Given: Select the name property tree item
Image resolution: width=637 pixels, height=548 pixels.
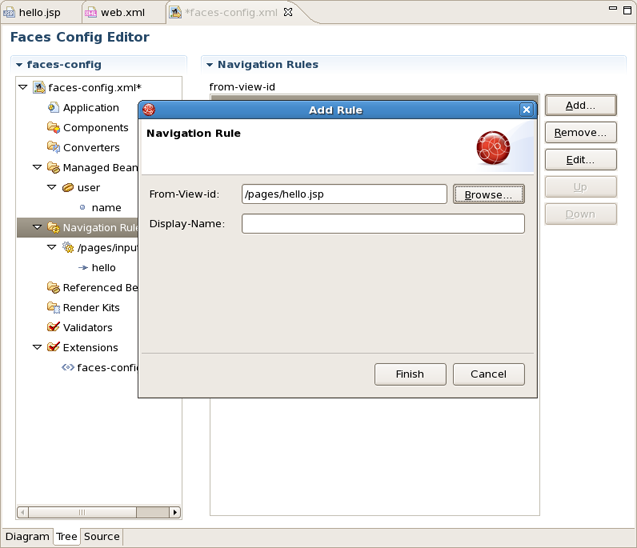Looking at the screenshot, I should [106, 208].
